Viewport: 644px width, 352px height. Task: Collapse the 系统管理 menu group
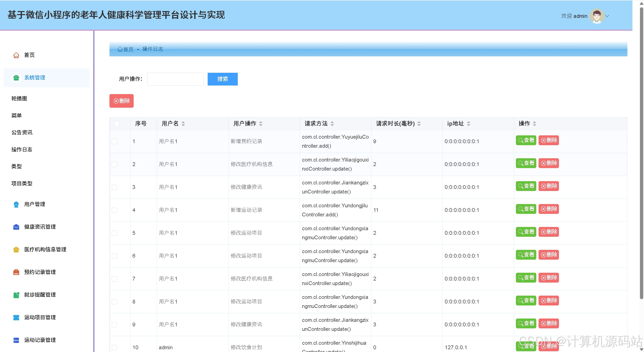click(47, 78)
